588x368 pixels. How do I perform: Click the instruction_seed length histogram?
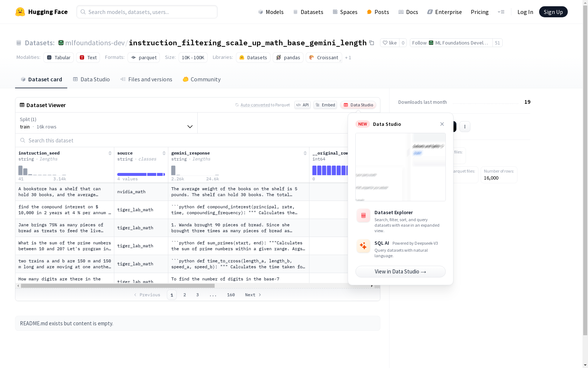pos(42,170)
